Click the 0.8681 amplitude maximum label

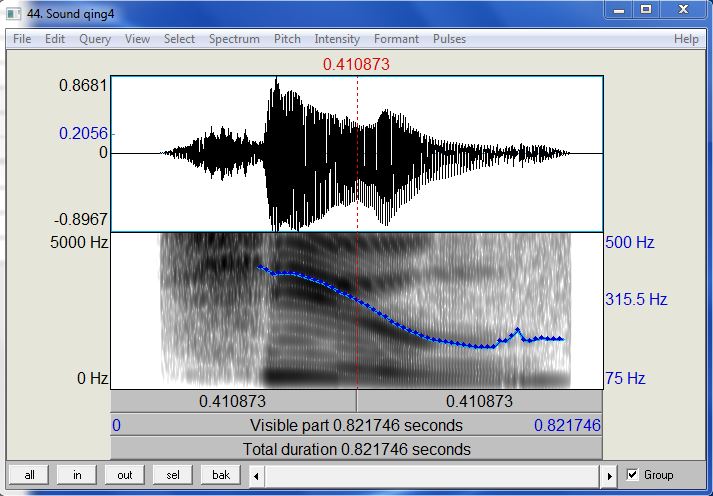(x=84, y=85)
